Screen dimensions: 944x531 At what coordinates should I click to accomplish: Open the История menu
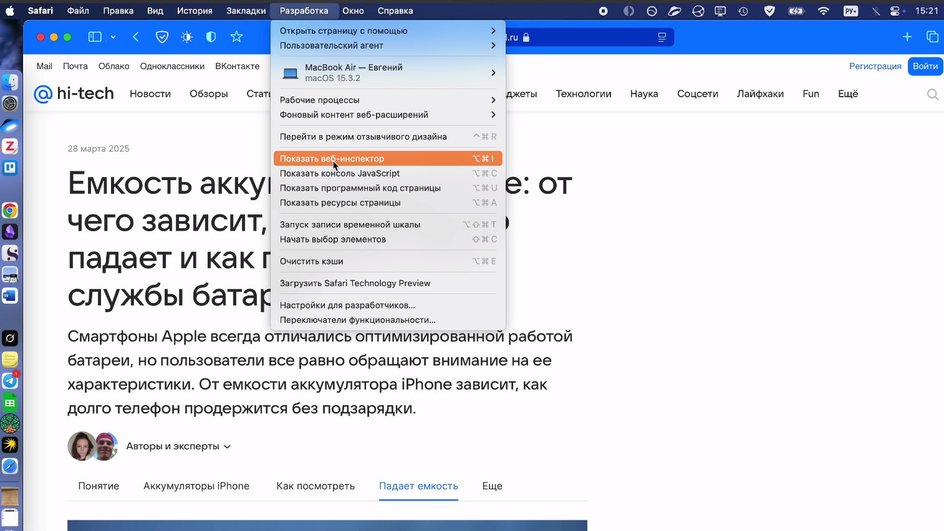point(194,11)
